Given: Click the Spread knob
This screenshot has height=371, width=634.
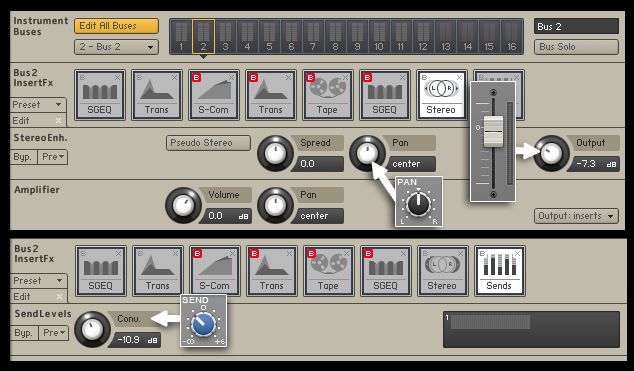Looking at the screenshot, I should click(x=275, y=154).
